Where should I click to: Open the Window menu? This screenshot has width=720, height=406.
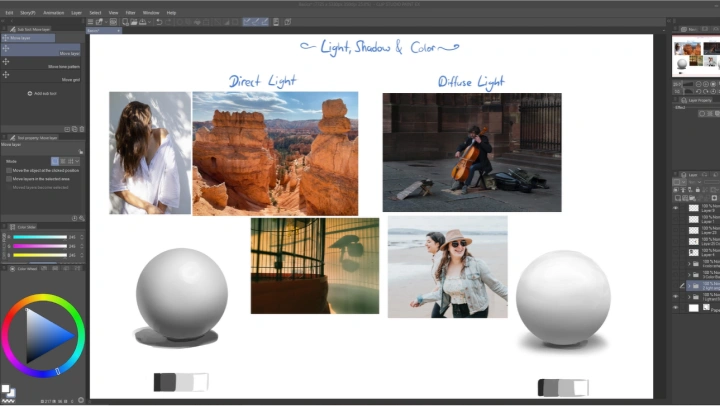pyautogui.click(x=151, y=13)
